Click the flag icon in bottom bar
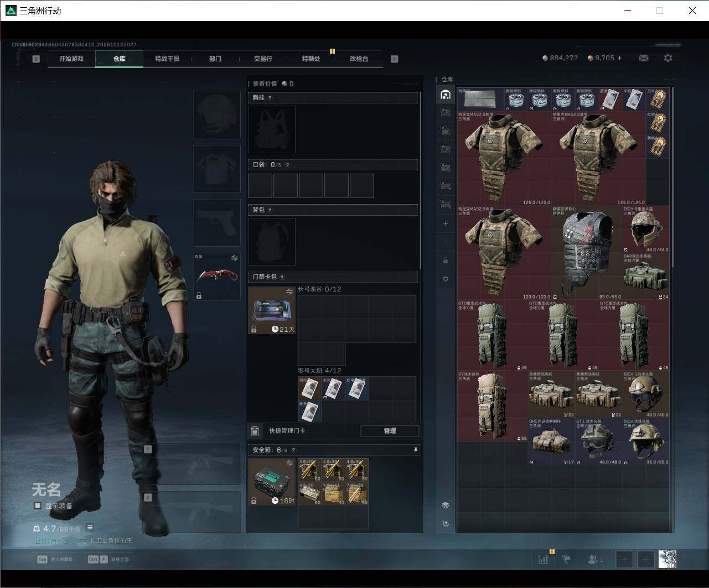The image size is (709, 588). click(566, 559)
